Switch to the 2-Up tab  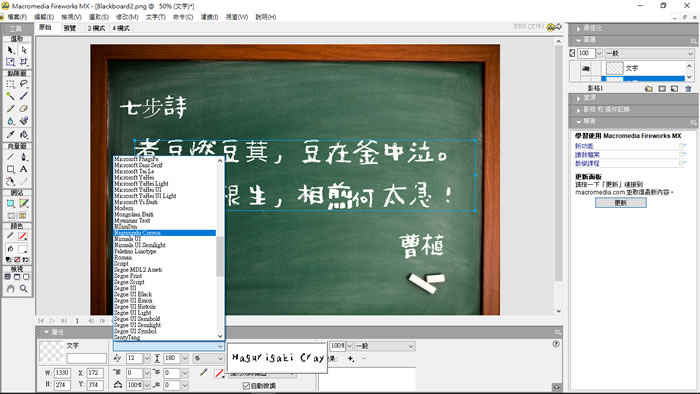click(96, 28)
